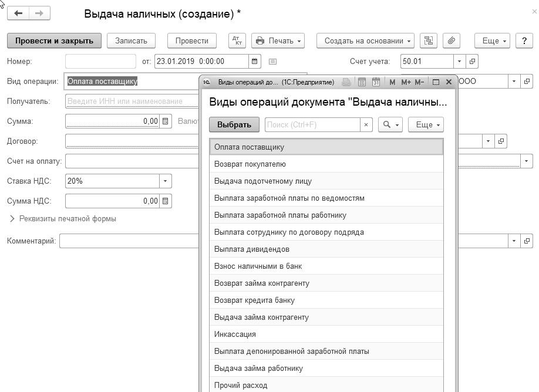Open the search options magnifier dropdown
The image size is (539, 392).
tap(390, 125)
